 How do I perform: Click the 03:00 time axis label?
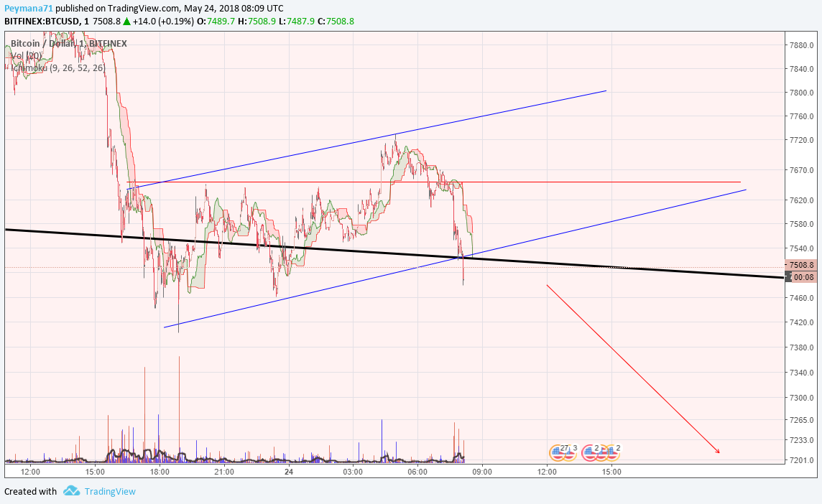coord(353,472)
